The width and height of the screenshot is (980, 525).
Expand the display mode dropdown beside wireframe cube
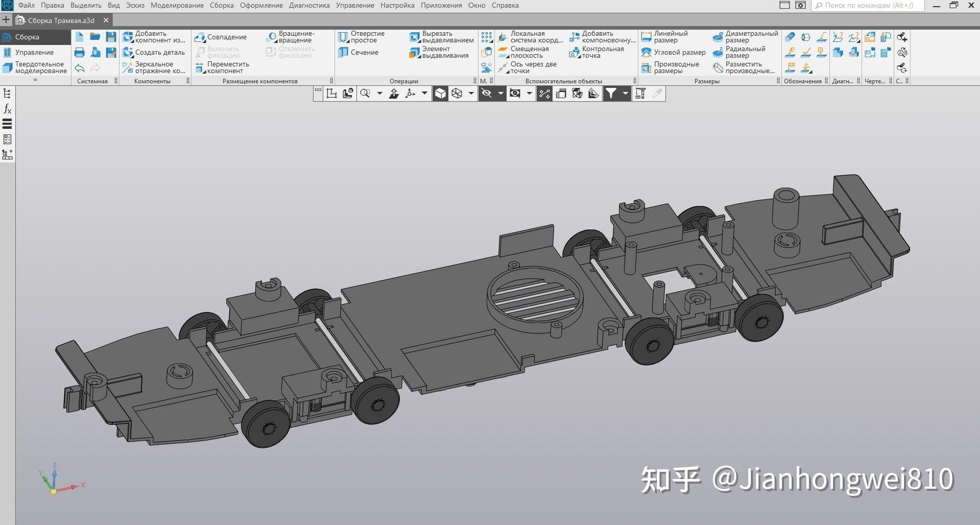pos(470,93)
